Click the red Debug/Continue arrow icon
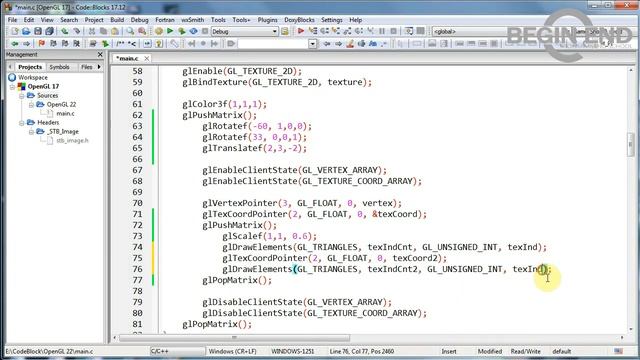The height and width of the screenshot is (360, 640). (x=301, y=31)
